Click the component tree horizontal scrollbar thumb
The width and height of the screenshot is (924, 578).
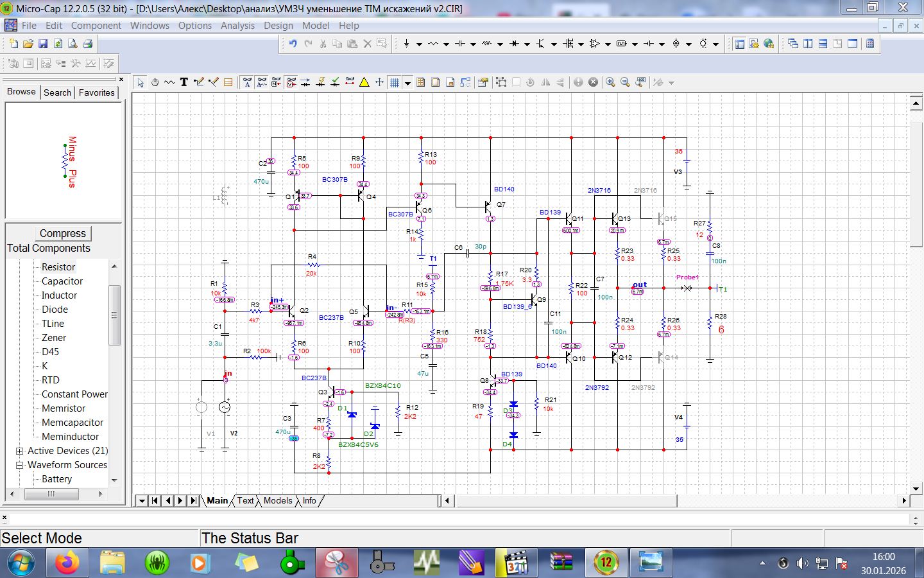51,494
